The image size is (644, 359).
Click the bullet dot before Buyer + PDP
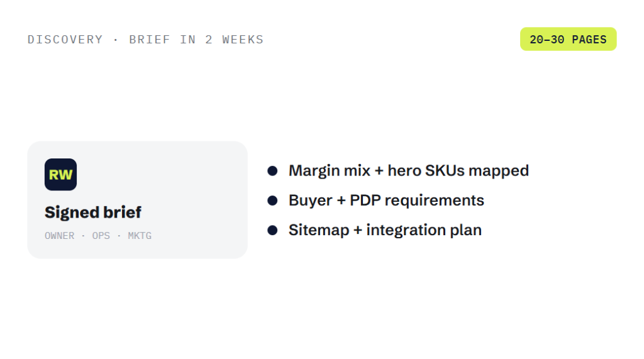[272, 201]
